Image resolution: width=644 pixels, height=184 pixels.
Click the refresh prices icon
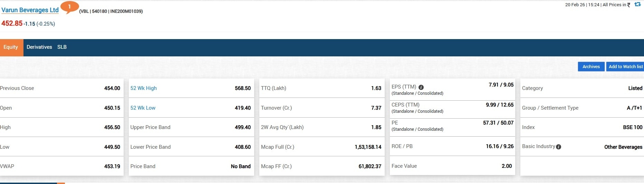[637, 4]
